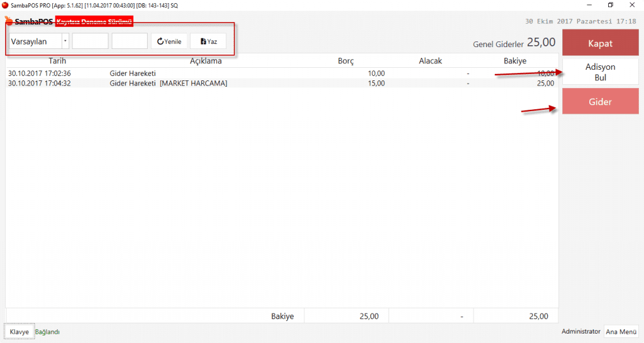Screen dimensions: 644x343
Task: Open Adisyon Bul ticket search
Action: click(x=600, y=72)
